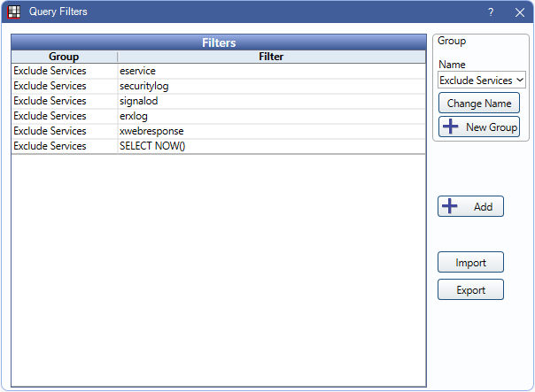Import filters using the Import button
The image size is (535, 392).
coord(470,263)
